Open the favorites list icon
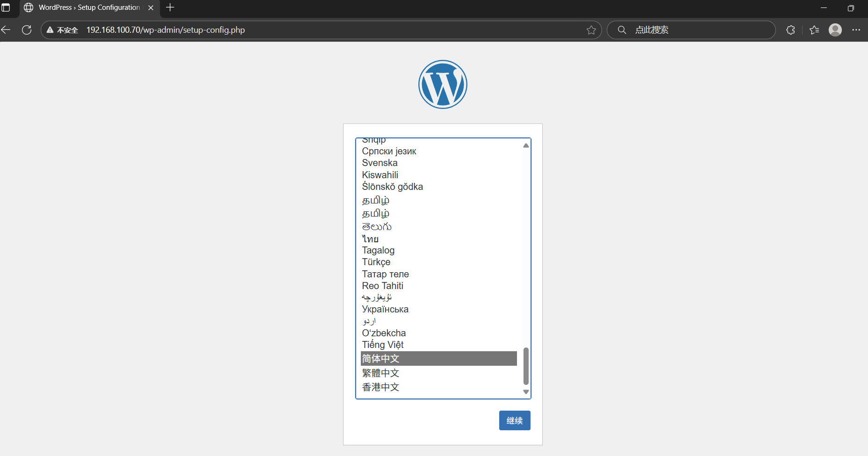 [814, 30]
